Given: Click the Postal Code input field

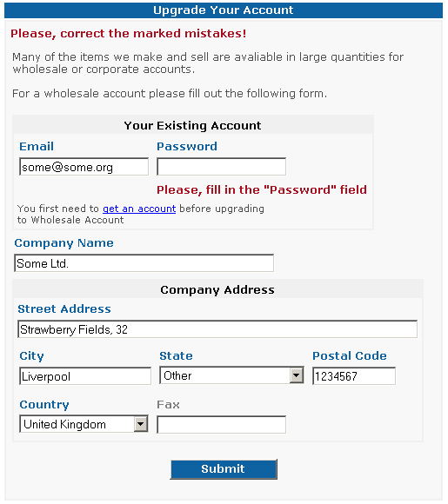Looking at the screenshot, I should pyautogui.click(x=354, y=376).
